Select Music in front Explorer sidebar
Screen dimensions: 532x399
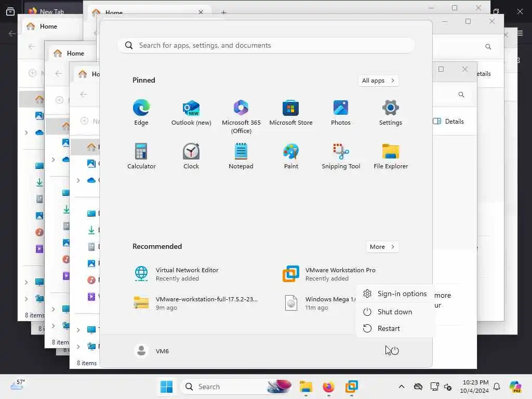[x=91, y=280]
